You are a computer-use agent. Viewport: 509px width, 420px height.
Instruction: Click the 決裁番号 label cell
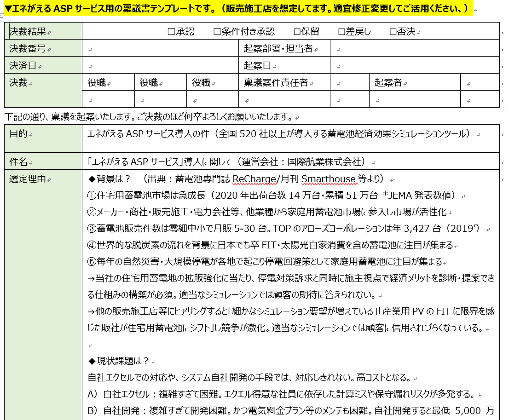[43, 48]
